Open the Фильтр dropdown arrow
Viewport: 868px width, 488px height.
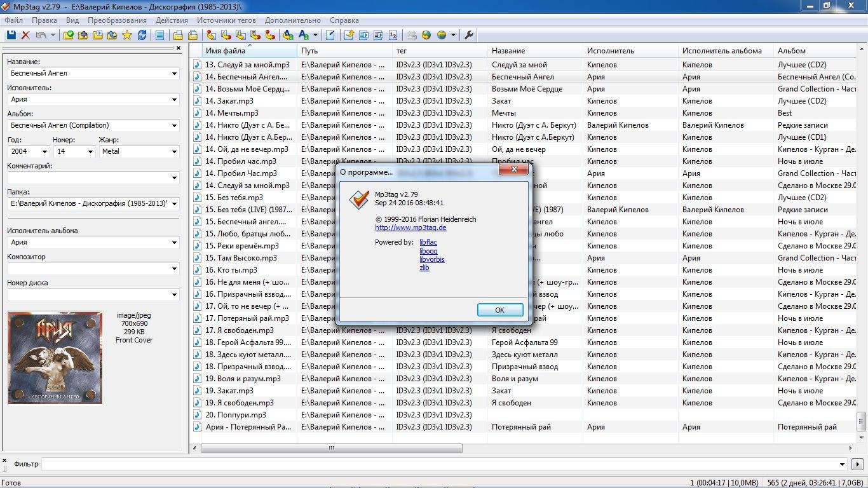[843, 464]
